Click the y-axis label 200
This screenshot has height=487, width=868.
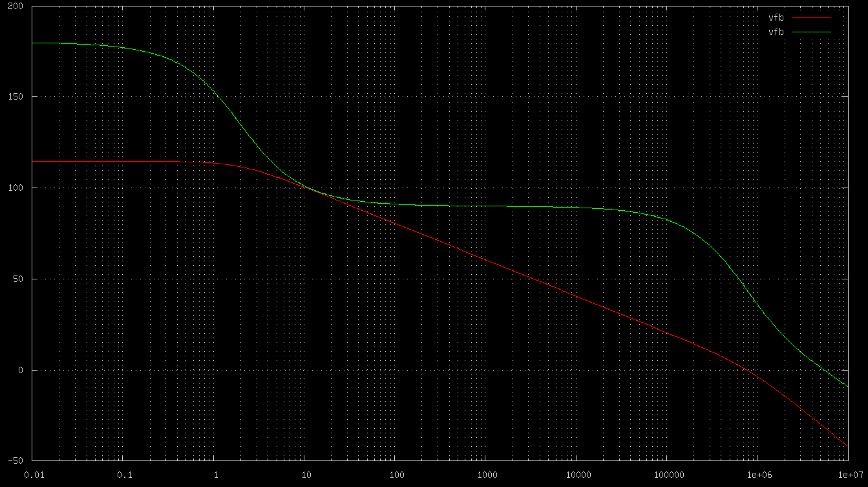(15, 6)
